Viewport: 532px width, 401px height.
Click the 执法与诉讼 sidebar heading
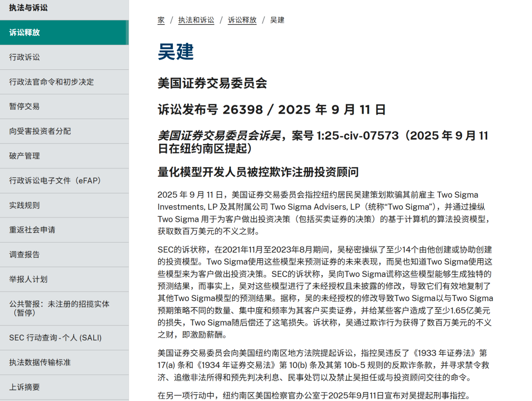point(29,8)
